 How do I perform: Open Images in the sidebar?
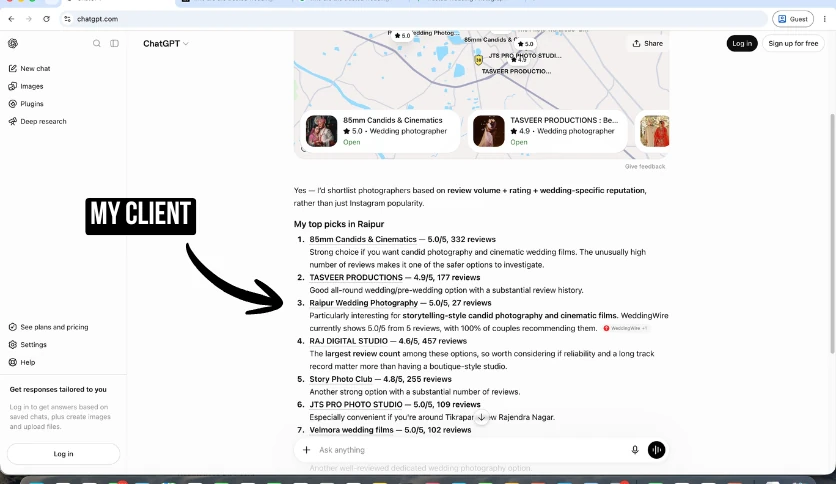coord(26,86)
